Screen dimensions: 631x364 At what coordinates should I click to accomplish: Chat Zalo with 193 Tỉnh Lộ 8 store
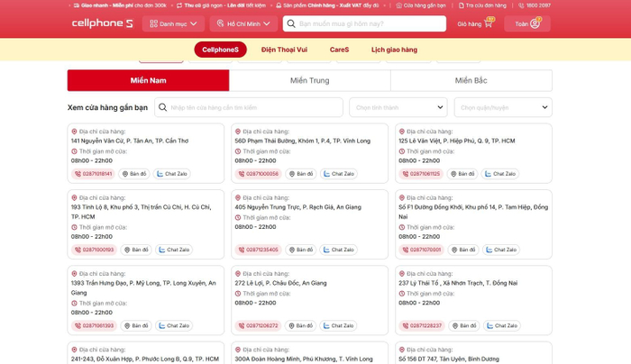(x=174, y=250)
